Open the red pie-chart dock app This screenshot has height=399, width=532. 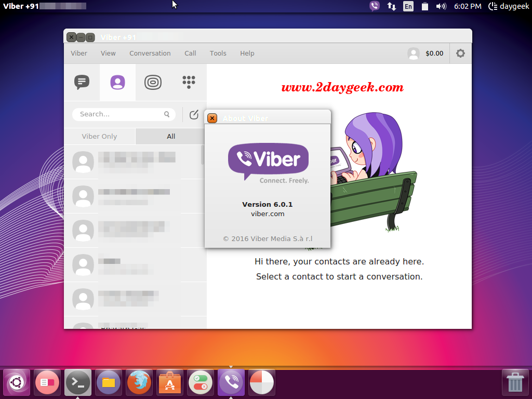point(262,382)
